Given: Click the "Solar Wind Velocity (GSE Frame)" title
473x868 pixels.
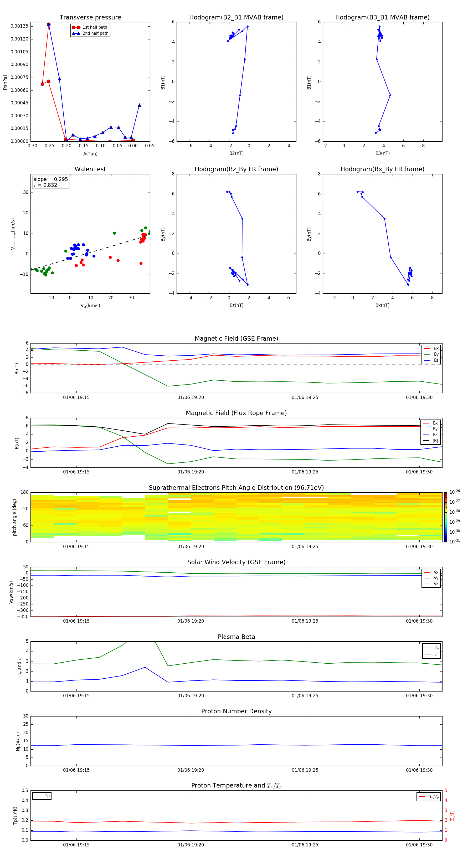Looking at the screenshot, I should pos(236,562).
